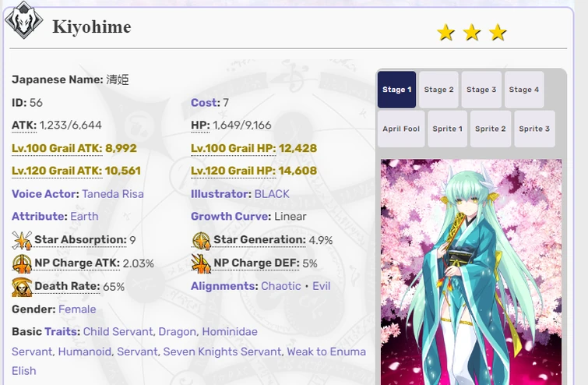Open the Evil alignment link
The height and width of the screenshot is (385, 588).
[322, 286]
